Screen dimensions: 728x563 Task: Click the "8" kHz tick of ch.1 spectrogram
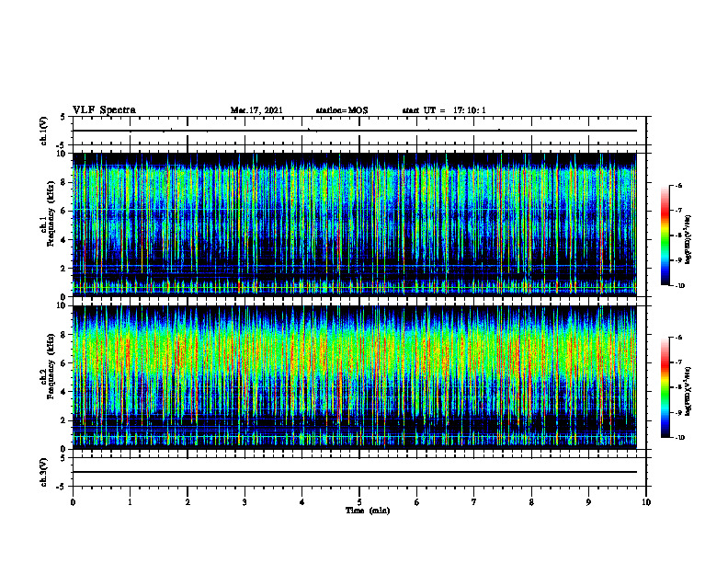click(x=64, y=182)
